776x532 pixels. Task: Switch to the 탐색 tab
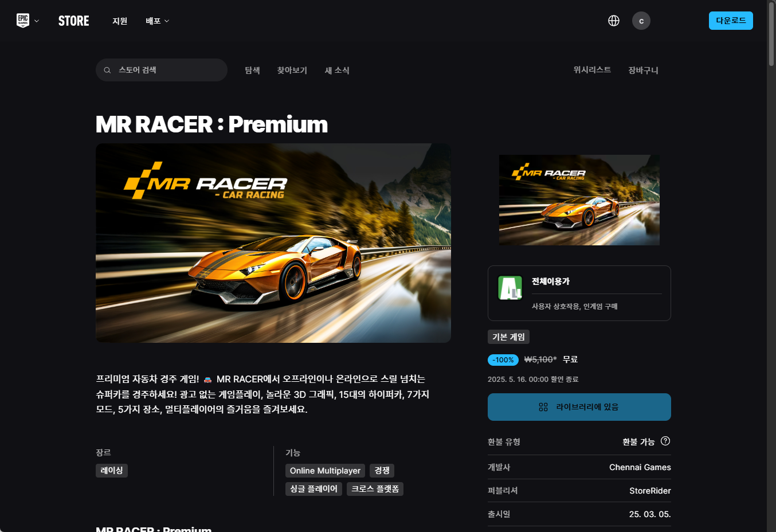click(x=253, y=70)
